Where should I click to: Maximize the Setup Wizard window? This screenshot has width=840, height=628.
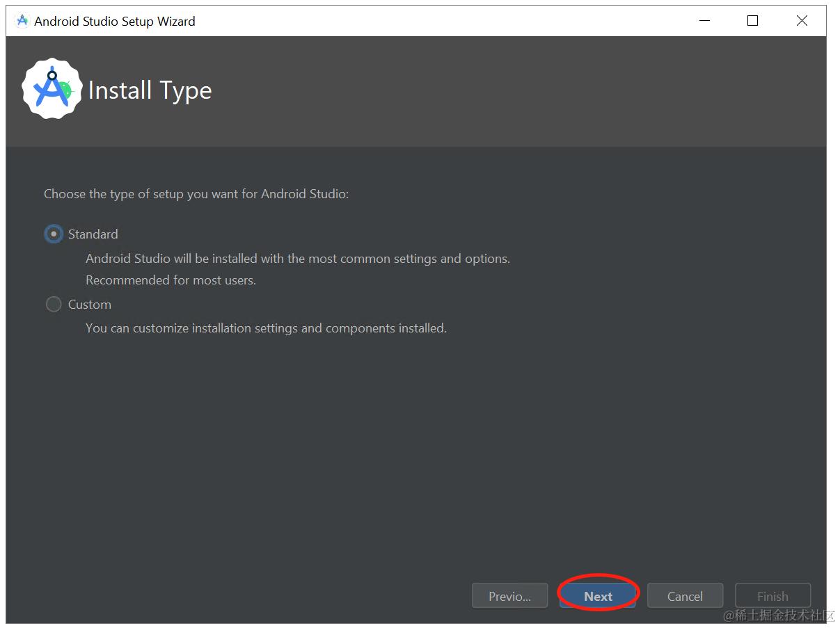coord(752,21)
